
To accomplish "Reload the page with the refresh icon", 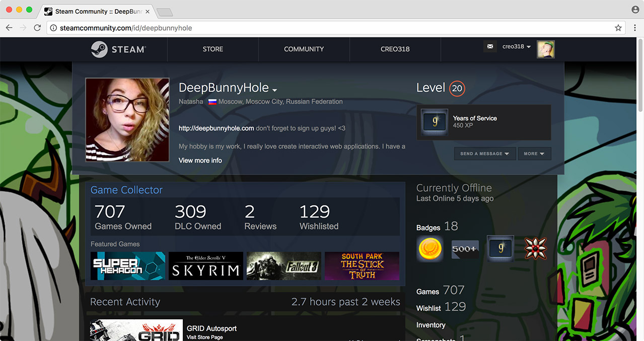I will point(37,28).
